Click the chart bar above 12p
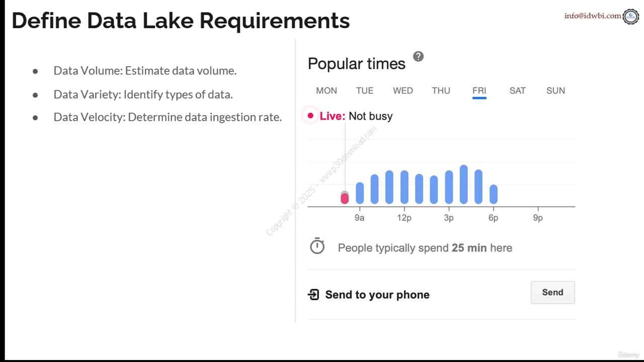This screenshot has height=362, width=644. point(404,187)
